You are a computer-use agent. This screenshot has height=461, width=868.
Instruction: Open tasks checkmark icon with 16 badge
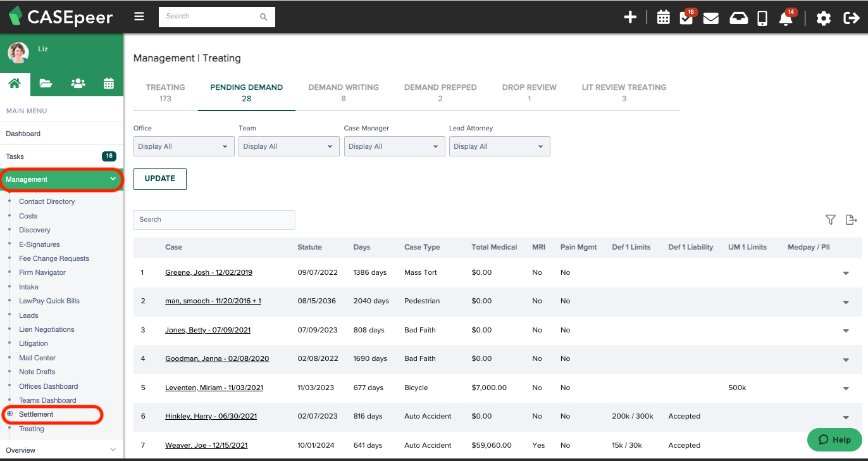687,17
